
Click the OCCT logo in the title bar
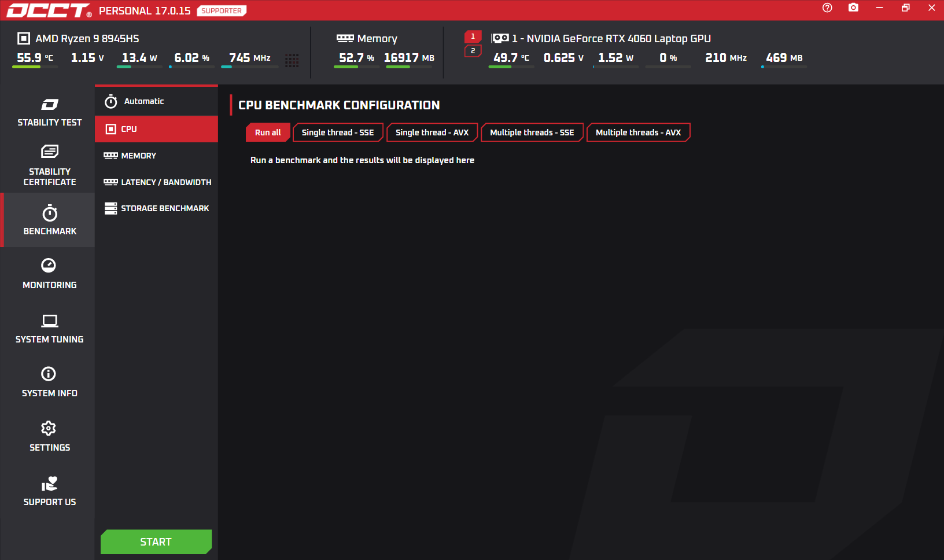point(49,10)
